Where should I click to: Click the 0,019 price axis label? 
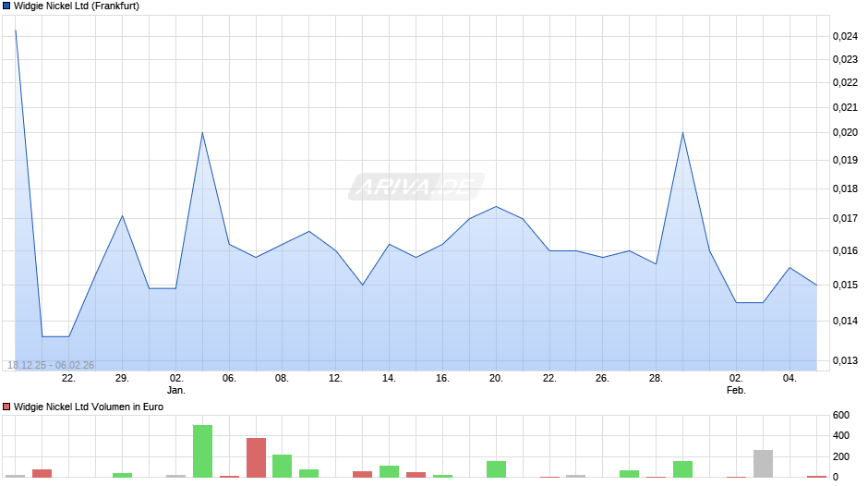pos(845,160)
